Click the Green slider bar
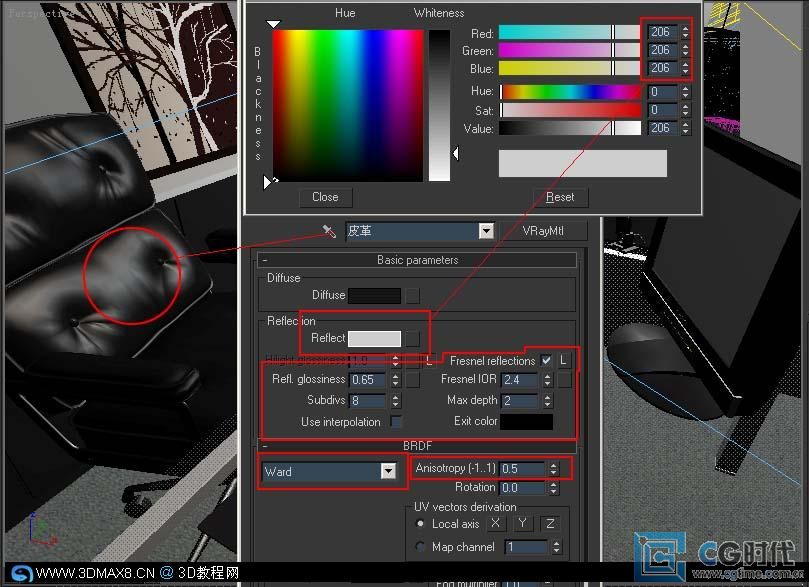The width and height of the screenshot is (809, 587). (569, 50)
